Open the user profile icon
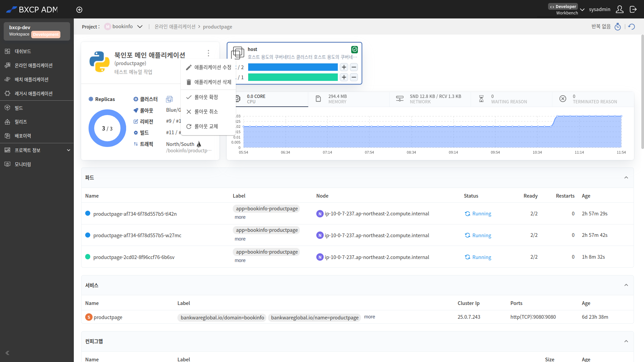This screenshot has width=644, height=362. coord(620,9)
